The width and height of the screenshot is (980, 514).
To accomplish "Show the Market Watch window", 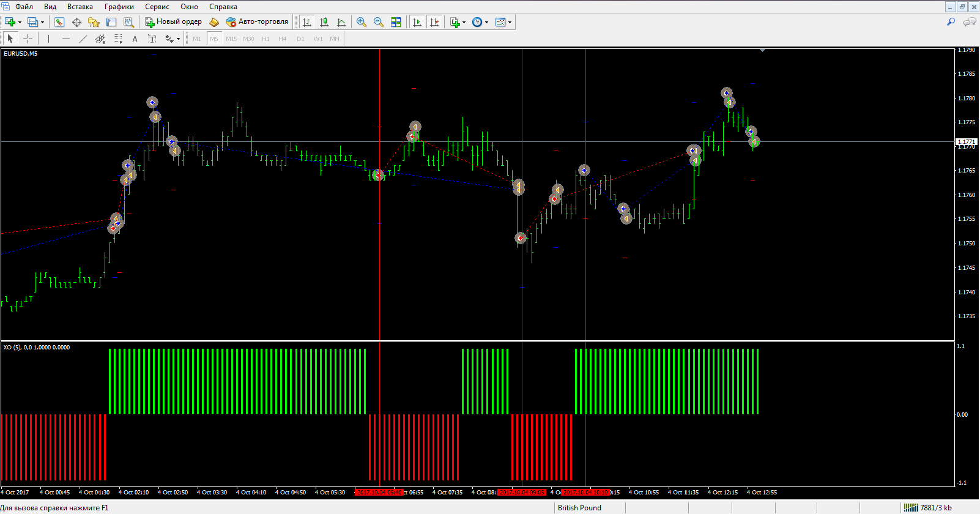I will 59,22.
